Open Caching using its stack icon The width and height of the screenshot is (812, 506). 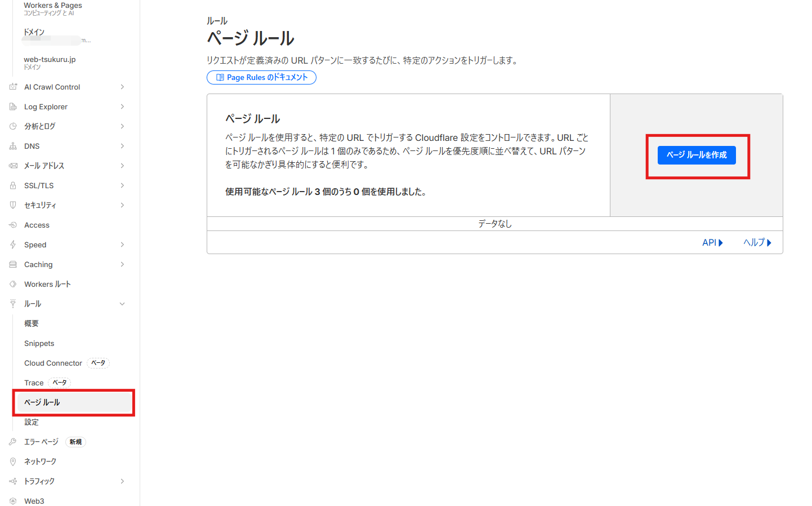[14, 264]
